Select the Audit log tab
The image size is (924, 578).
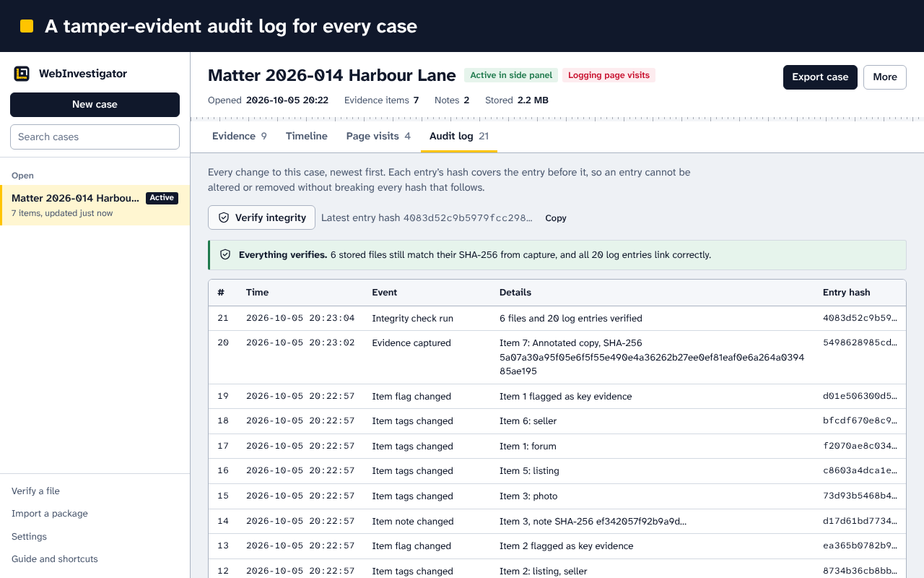(x=459, y=136)
